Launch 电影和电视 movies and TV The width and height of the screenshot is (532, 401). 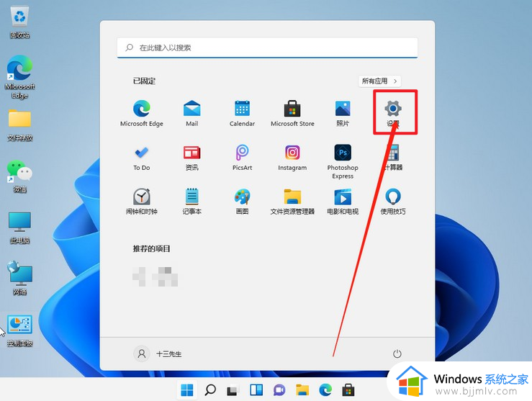(x=343, y=201)
